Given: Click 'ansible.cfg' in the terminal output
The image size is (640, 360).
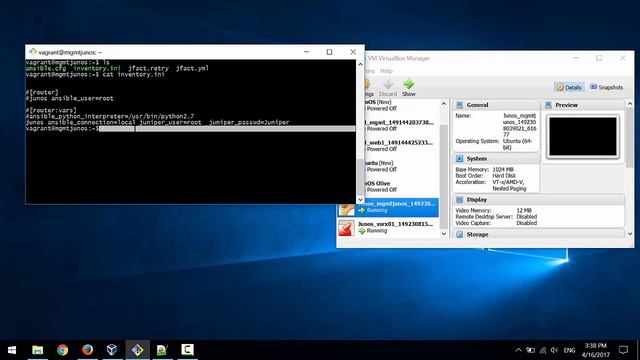Looking at the screenshot, I should (x=46, y=69).
